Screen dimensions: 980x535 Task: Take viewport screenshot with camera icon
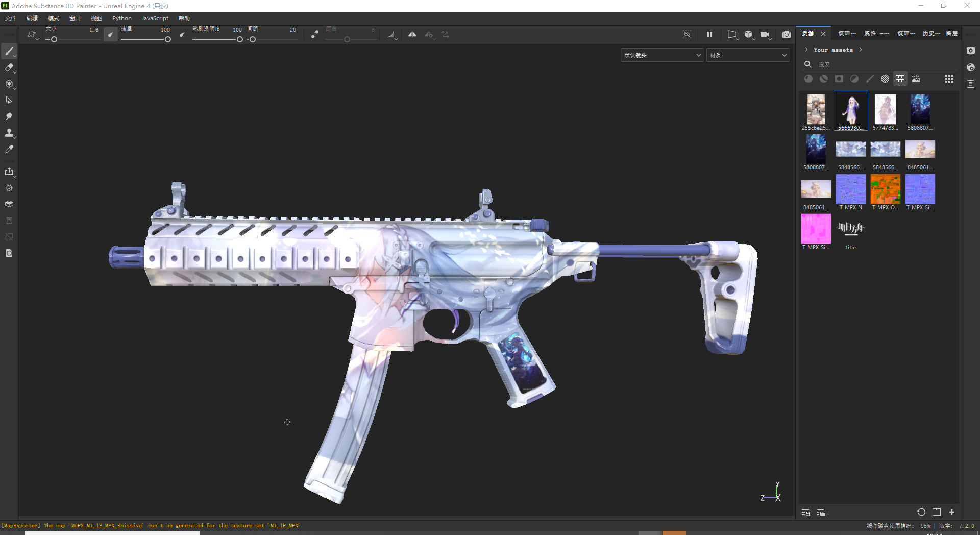787,34
